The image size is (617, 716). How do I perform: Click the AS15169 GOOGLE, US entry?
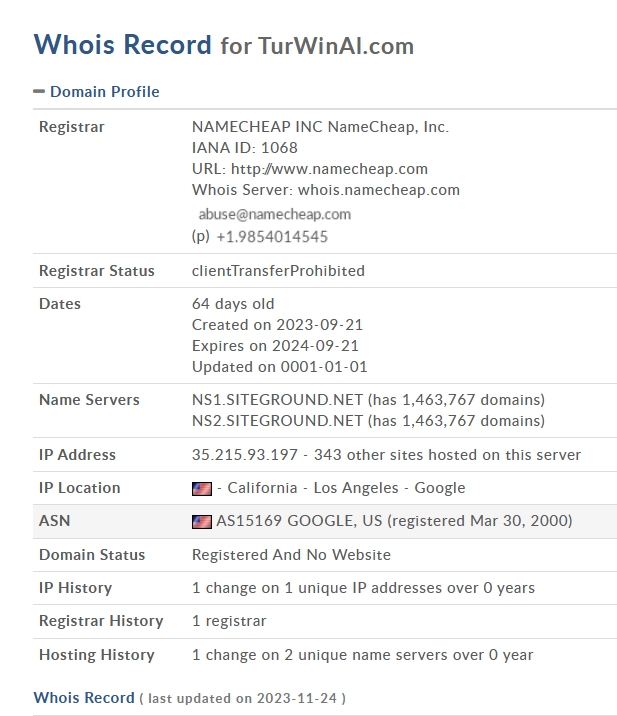tap(299, 521)
